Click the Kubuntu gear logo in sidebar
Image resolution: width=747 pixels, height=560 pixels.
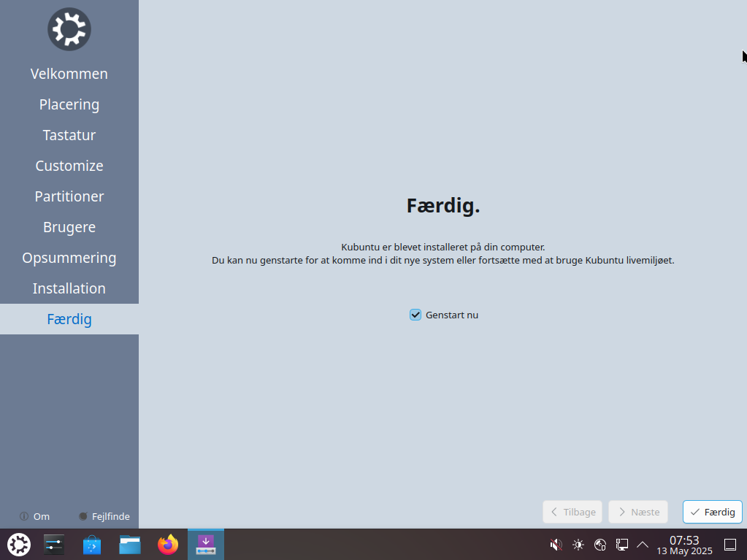click(69, 29)
